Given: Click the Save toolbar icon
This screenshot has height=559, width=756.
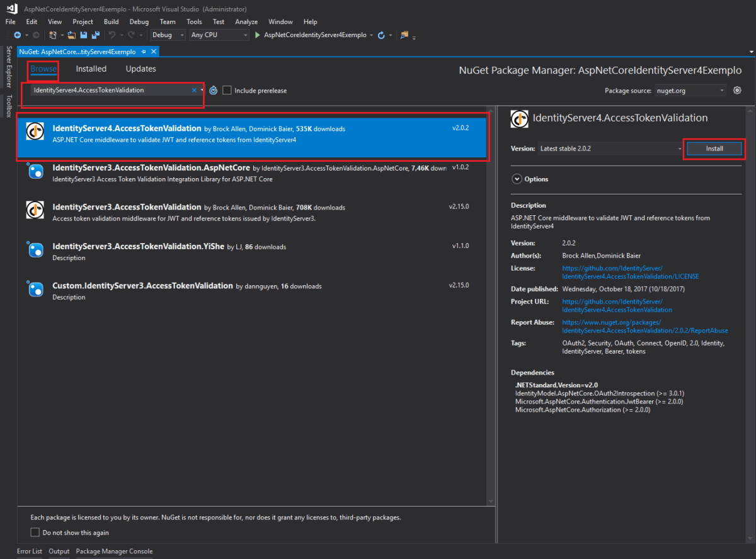Looking at the screenshot, I should point(84,35).
